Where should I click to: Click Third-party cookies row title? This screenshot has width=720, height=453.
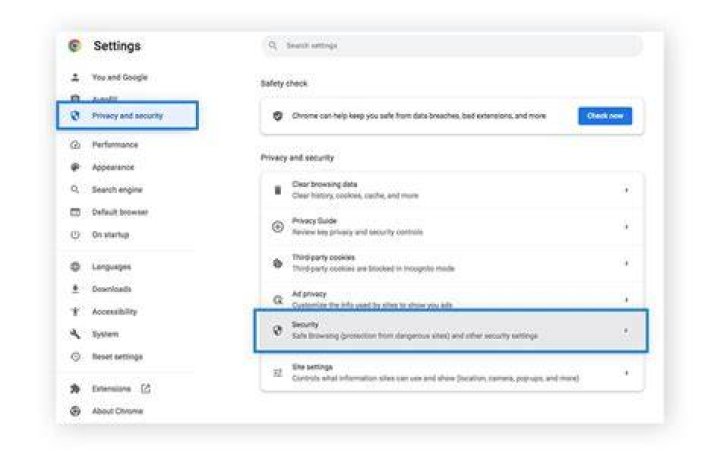coord(324,257)
